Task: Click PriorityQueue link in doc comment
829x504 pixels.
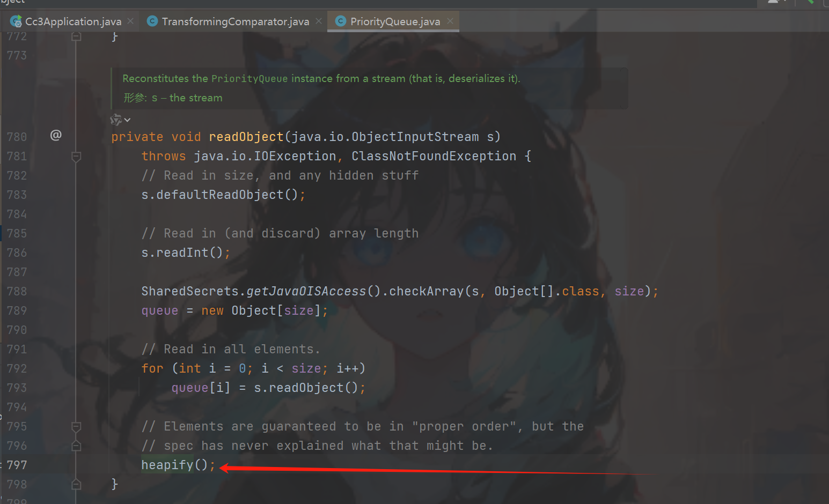Action: (250, 79)
